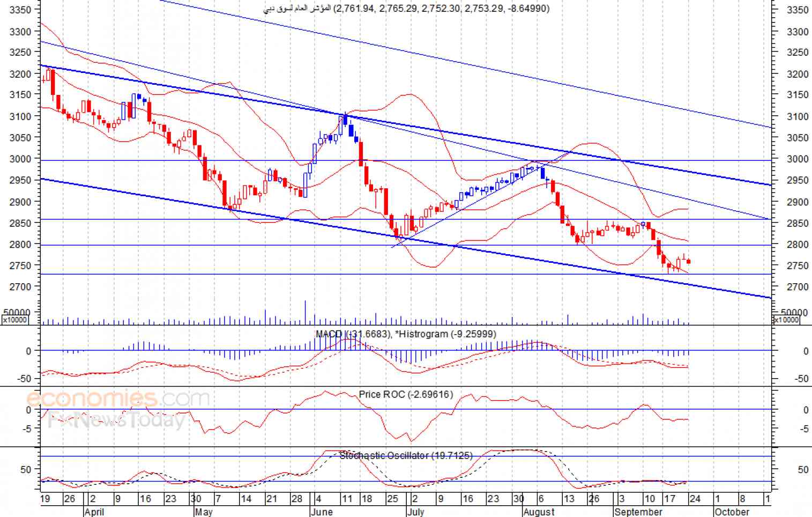The height and width of the screenshot is (517, 812).
Task: Select the date label 28 in May
Action: click(x=296, y=499)
